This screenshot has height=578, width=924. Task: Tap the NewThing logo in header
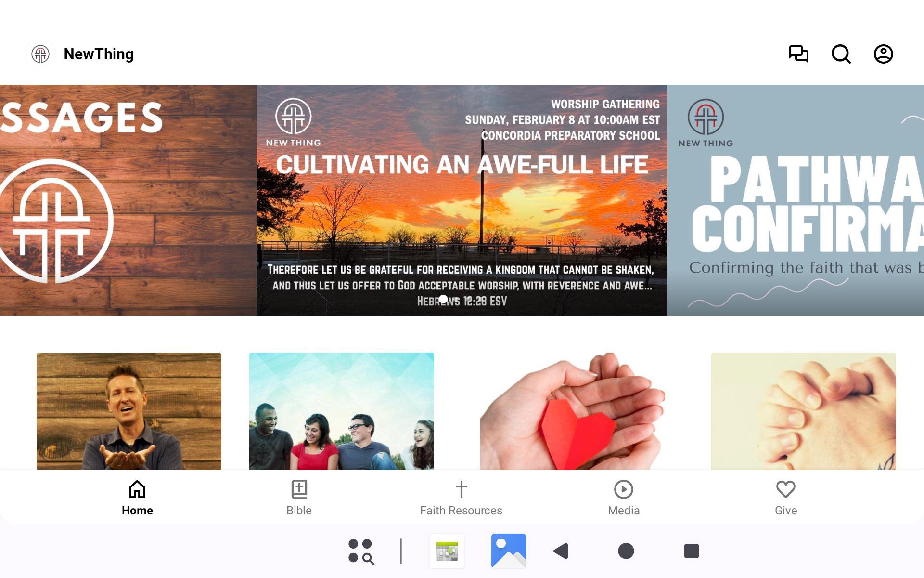[x=40, y=54]
